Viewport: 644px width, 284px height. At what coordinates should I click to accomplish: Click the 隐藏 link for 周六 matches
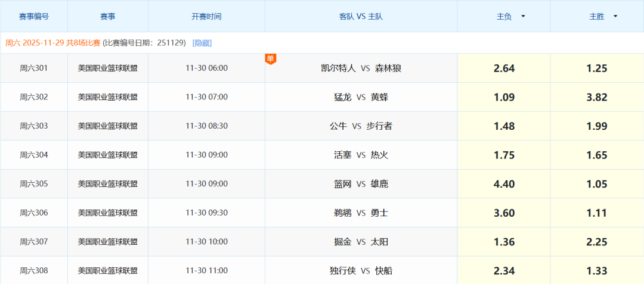click(202, 43)
